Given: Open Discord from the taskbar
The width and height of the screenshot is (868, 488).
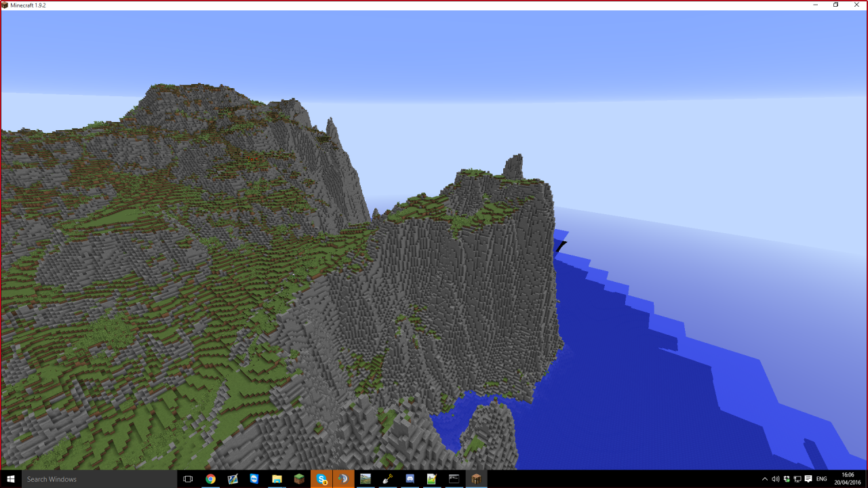Looking at the screenshot, I should click(408, 479).
